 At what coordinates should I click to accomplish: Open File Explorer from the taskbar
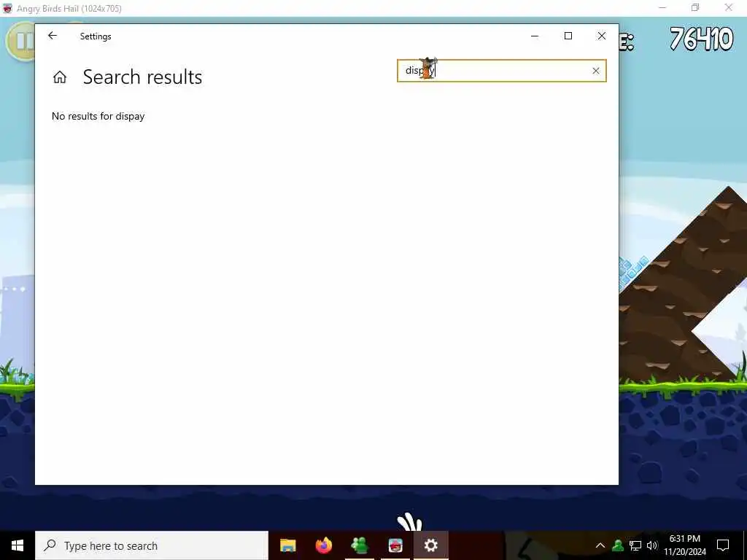(287, 545)
